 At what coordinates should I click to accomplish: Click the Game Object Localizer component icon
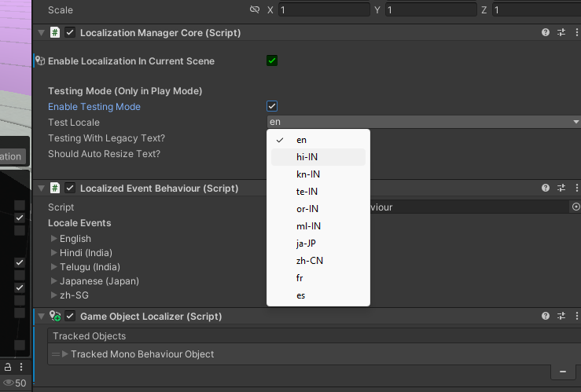click(x=55, y=316)
